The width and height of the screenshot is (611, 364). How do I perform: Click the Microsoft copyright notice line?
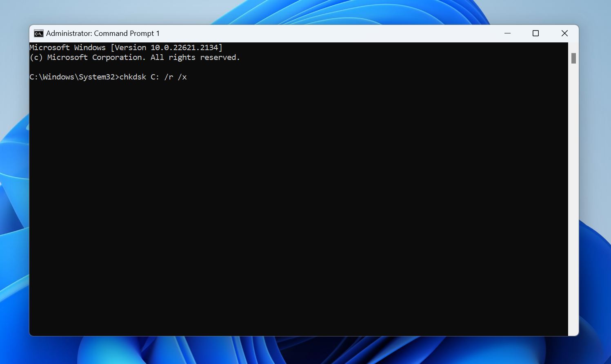[x=135, y=57]
